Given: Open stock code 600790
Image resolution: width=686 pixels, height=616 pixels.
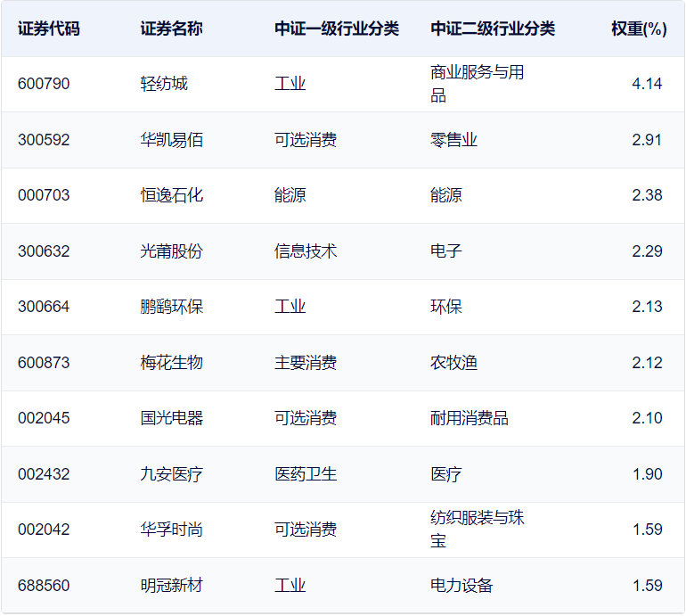Looking at the screenshot, I should [x=44, y=84].
